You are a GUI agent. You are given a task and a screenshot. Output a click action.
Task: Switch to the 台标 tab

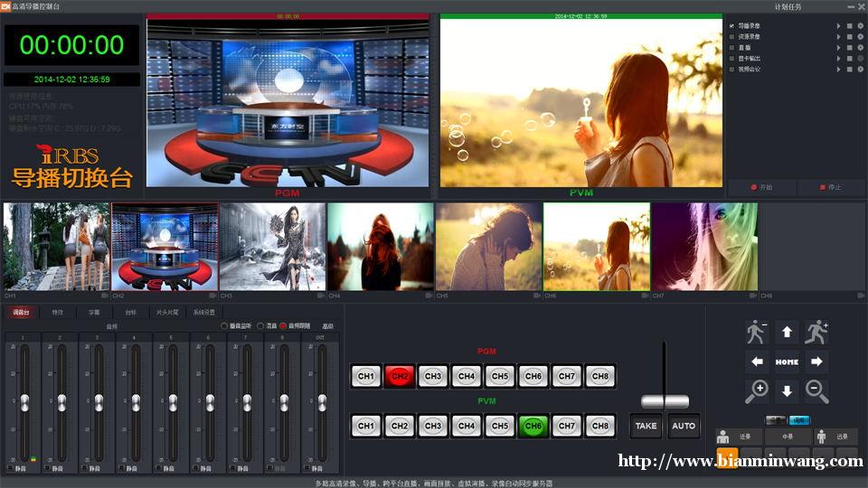pos(130,313)
